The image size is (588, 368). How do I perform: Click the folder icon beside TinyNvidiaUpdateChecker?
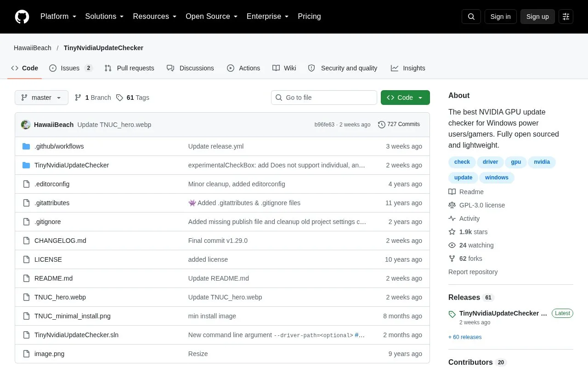(26, 165)
